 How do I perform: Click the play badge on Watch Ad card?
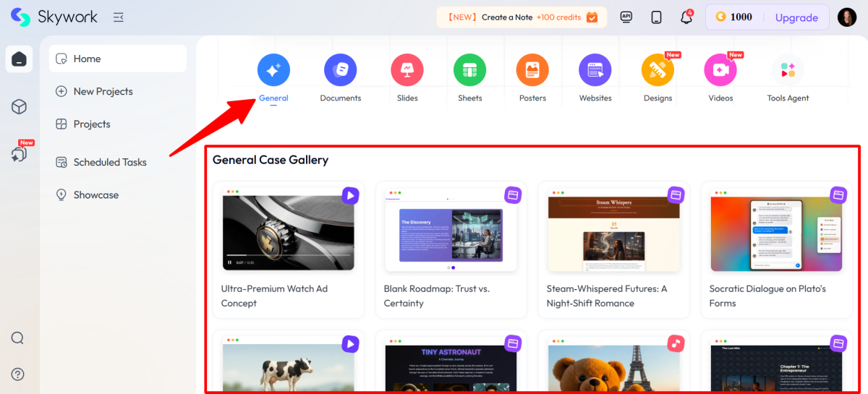[350, 195]
